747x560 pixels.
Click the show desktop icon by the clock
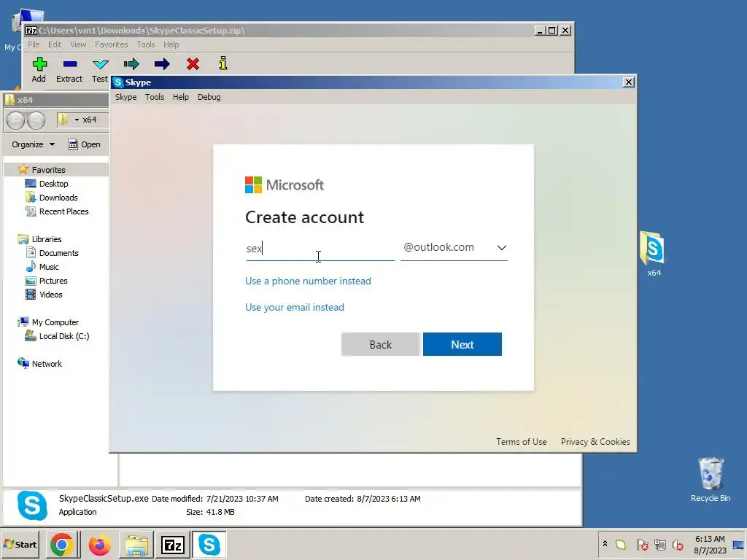(738, 545)
